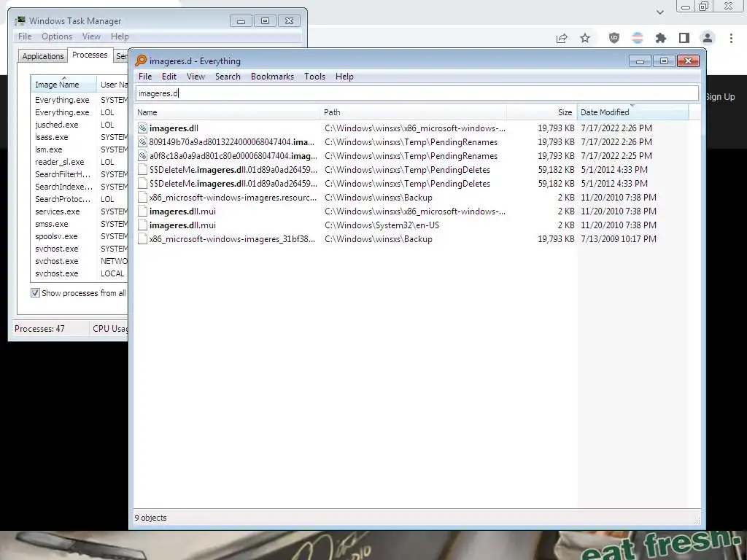747x560 pixels.
Task: Click Sign Up link on web page
Action: click(720, 97)
